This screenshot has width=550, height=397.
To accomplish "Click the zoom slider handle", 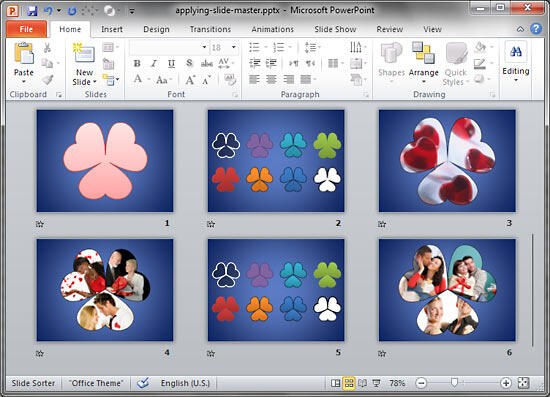I will pyautogui.click(x=454, y=382).
